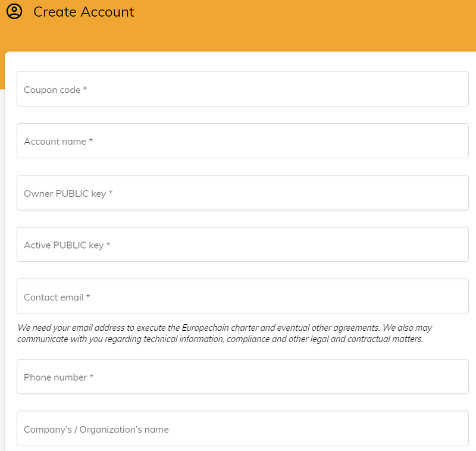Click the Create Account heading

[x=84, y=12]
